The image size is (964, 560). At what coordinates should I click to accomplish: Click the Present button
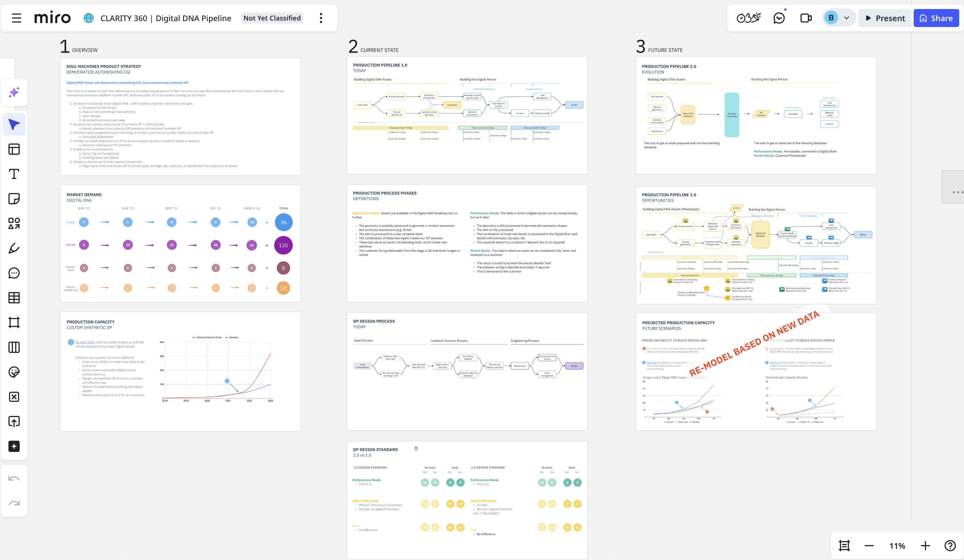tap(884, 18)
